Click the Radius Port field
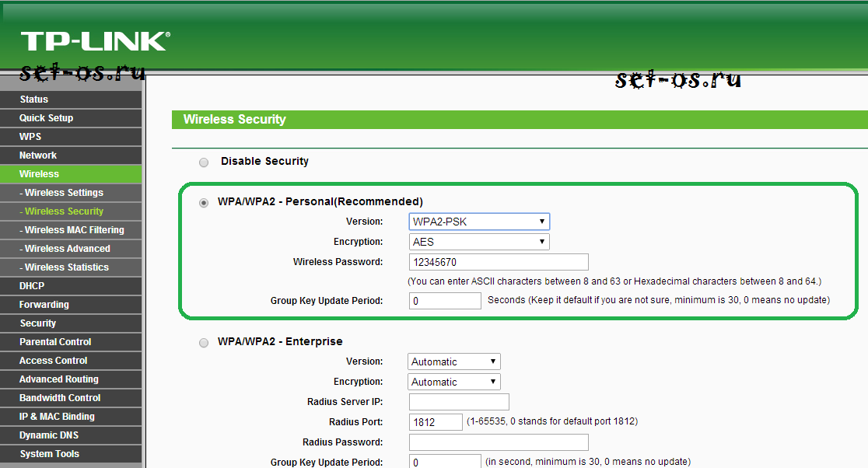 pyautogui.click(x=436, y=422)
